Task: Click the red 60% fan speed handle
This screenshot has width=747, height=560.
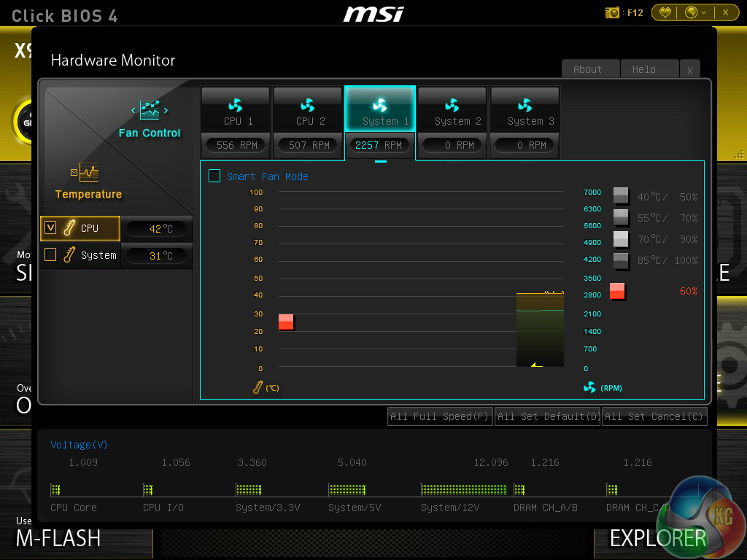Action: pyautogui.click(x=617, y=291)
